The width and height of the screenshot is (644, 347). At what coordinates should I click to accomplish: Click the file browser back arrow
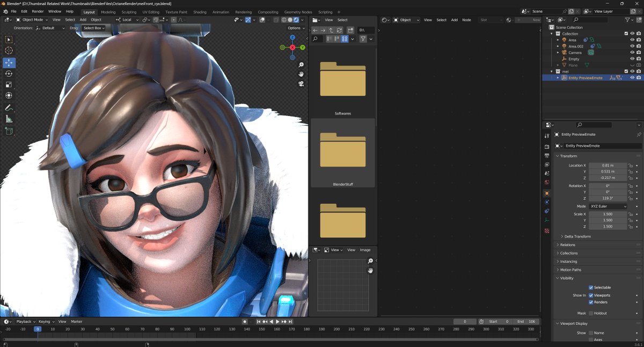click(x=316, y=31)
